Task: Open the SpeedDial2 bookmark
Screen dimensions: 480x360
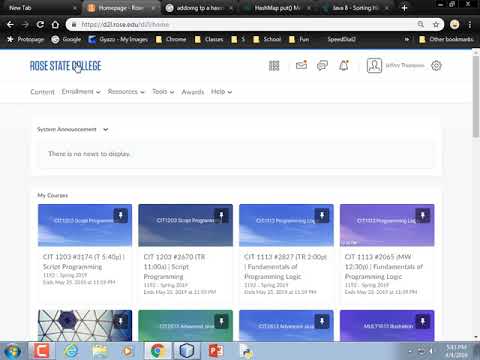Action: 341,39
